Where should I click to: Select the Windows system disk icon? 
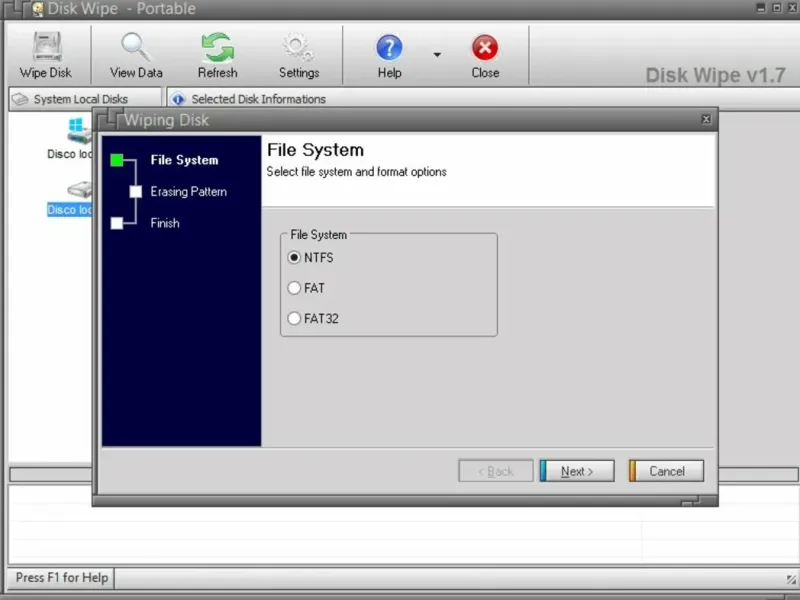coord(80,131)
